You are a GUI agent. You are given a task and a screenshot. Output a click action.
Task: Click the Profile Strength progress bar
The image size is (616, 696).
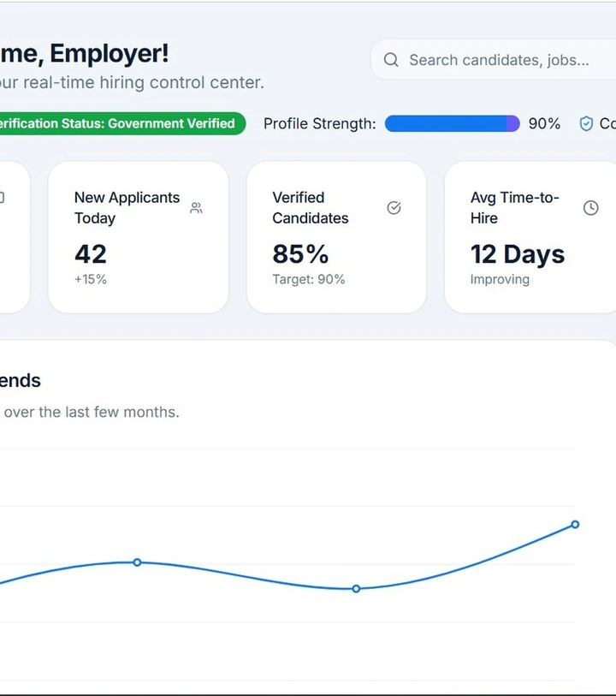click(x=452, y=123)
